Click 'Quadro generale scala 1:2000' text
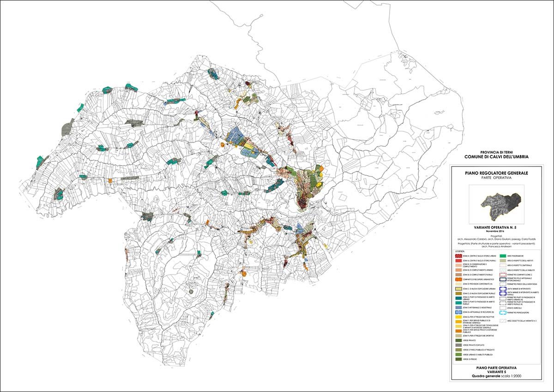Image resolution: width=554 pixels, height=392 pixels. [497, 376]
